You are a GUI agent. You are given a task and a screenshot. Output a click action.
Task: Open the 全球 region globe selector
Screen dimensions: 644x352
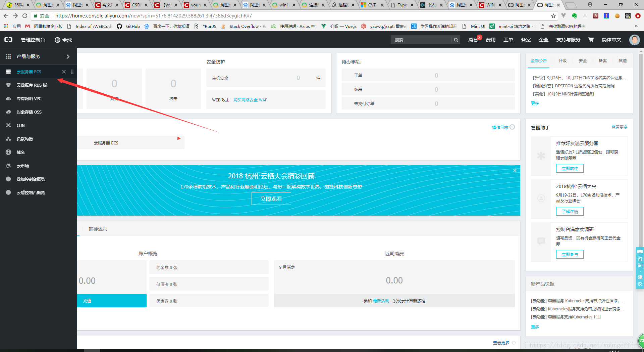coord(63,40)
